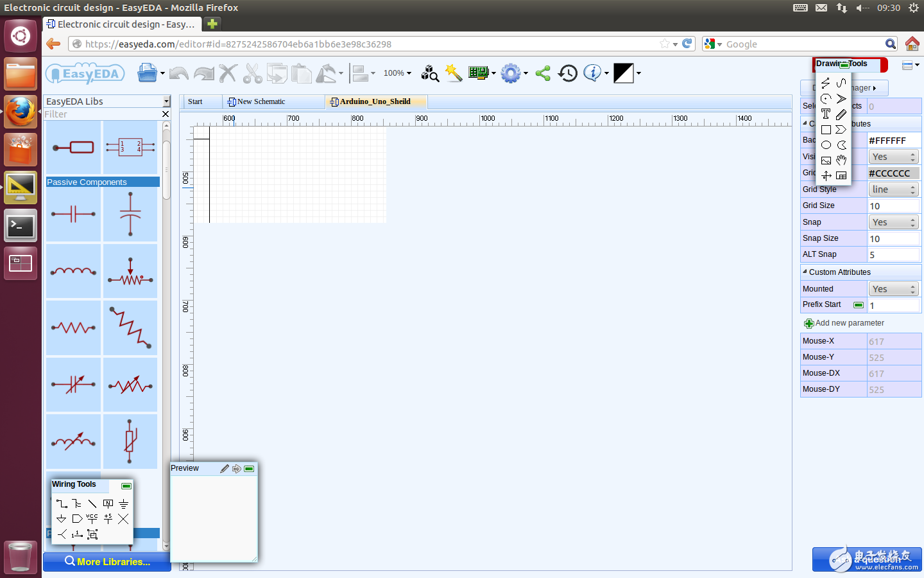
Task: Open the PCB convert tool in toolbar
Action: (478, 73)
